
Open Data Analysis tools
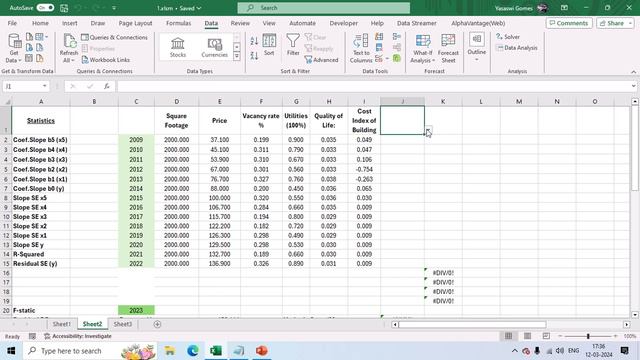517,48
